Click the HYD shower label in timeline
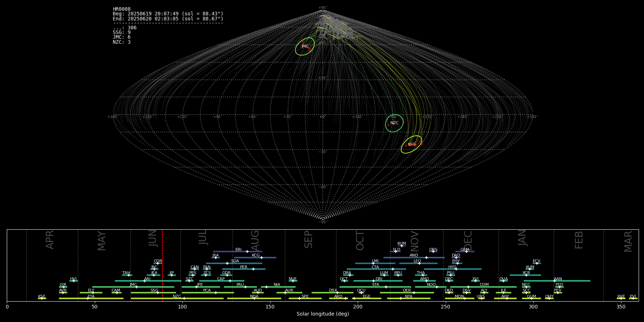 pyautogui.click(x=452, y=267)
